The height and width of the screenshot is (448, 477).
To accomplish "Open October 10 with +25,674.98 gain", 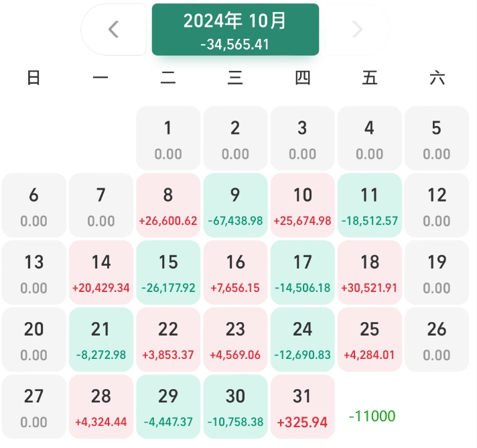I will 303,206.
